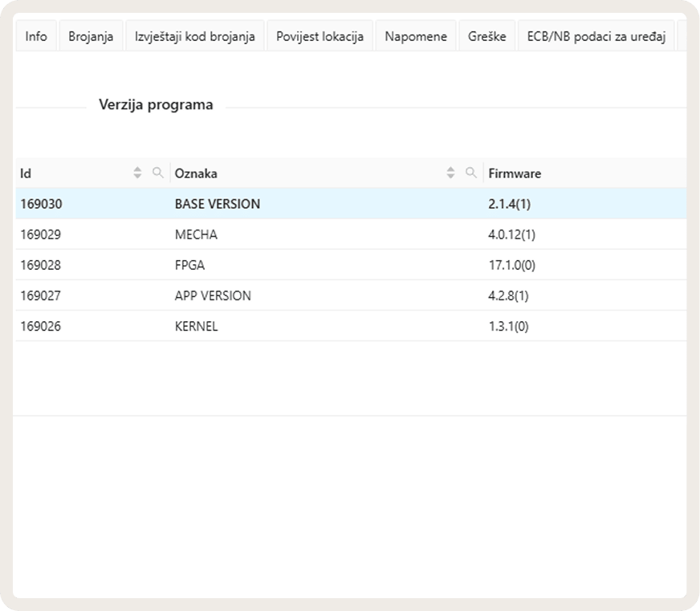View ECB/NB podaci za uređaj tab
The width and height of the screenshot is (700, 611).
596,36
